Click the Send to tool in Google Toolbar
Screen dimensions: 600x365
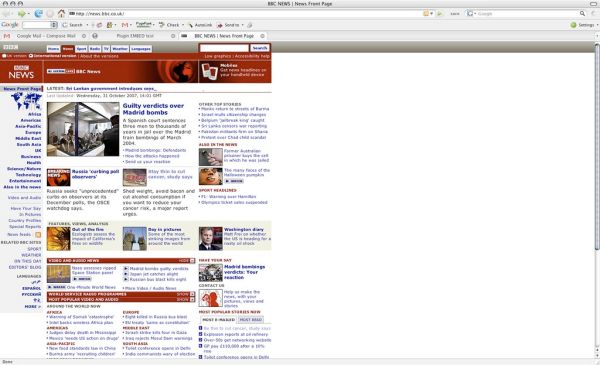pyautogui.click(x=228, y=25)
